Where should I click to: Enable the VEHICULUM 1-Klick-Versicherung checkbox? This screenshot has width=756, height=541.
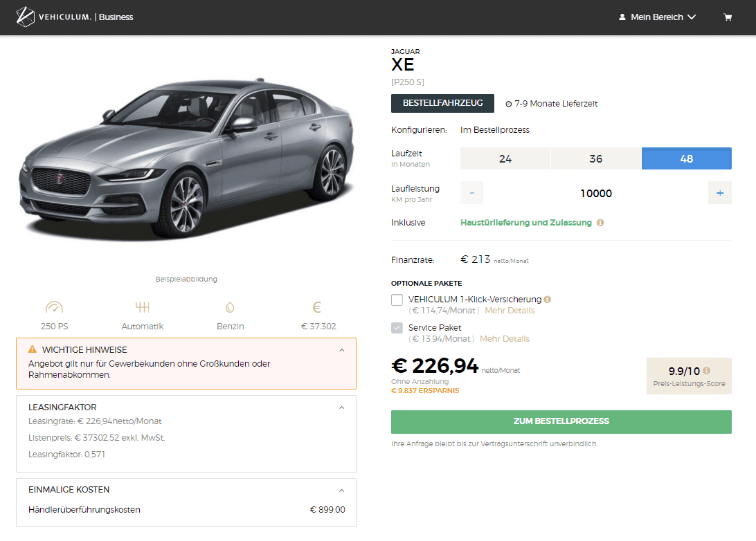(397, 300)
